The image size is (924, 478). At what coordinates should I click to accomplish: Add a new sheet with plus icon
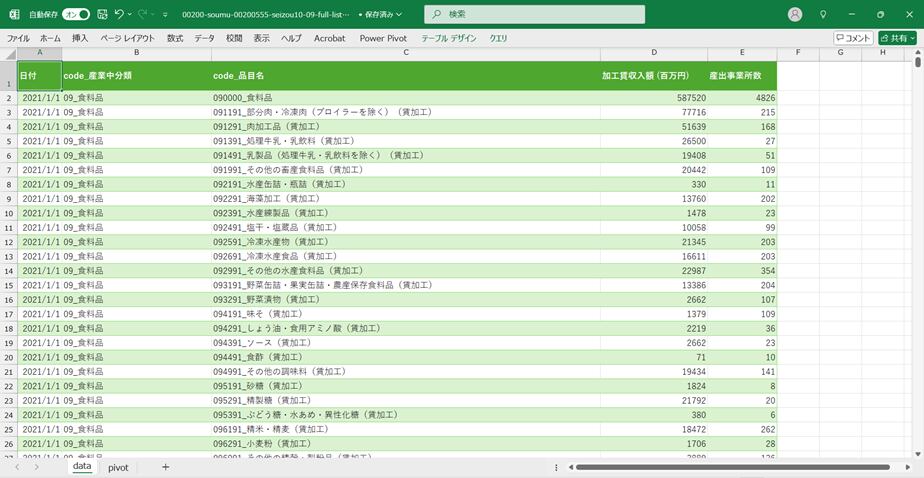(x=166, y=467)
